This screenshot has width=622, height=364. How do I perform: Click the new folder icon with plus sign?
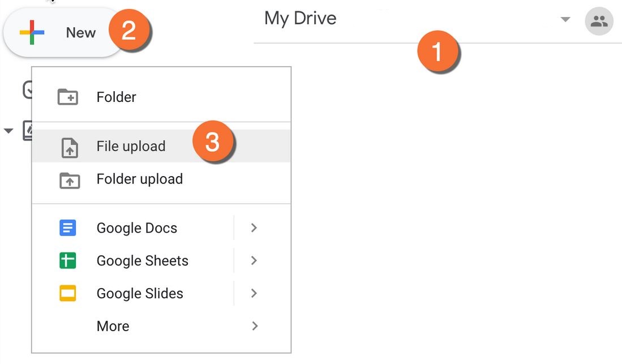point(68,97)
